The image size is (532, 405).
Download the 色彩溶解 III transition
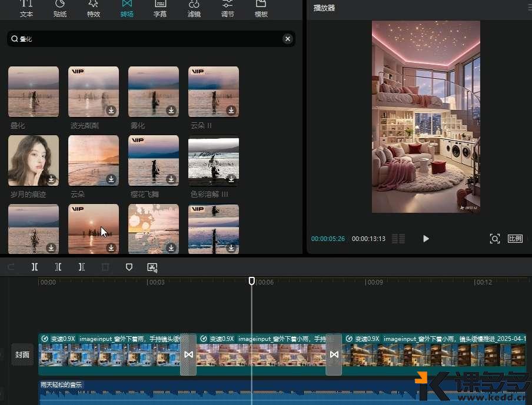231,179
